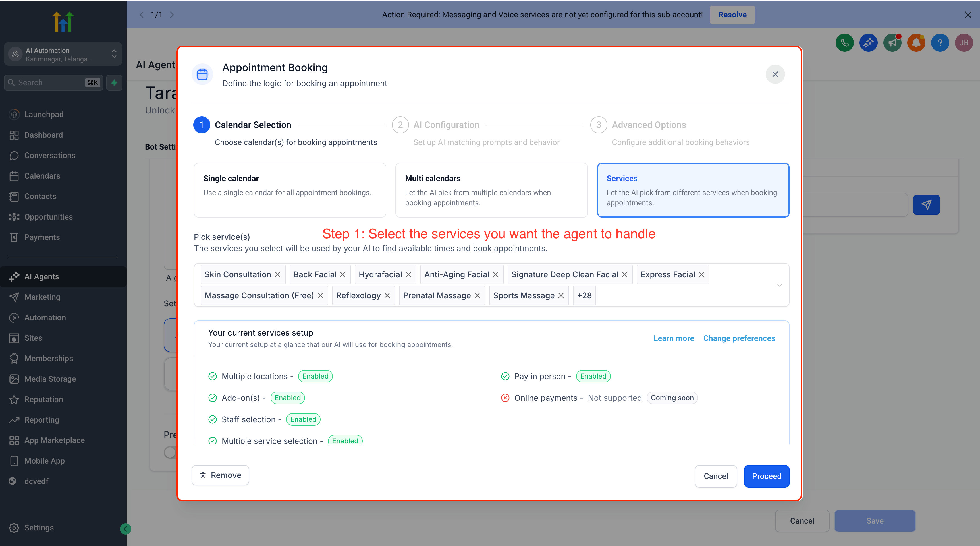Image resolution: width=980 pixels, height=546 pixels.
Task: Open Reporting in the sidebar
Action: point(63,420)
